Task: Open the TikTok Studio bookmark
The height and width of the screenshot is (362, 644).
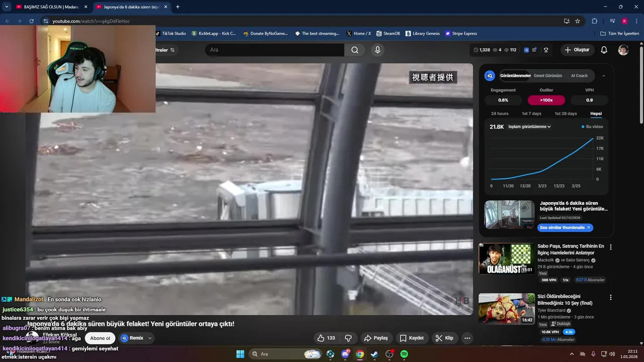Action: [x=170, y=34]
